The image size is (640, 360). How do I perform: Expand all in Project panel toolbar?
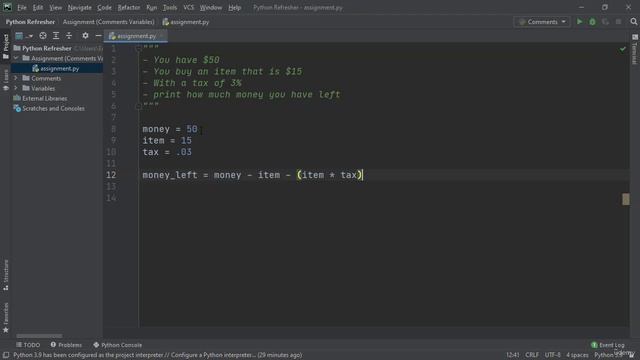(x=56, y=36)
